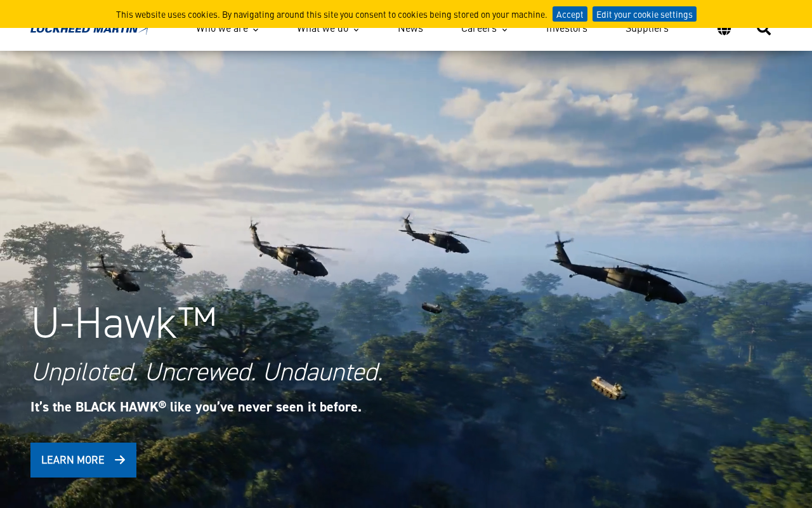Open the global sites globe icon
Image resolution: width=812 pixels, height=508 pixels.
724,29
